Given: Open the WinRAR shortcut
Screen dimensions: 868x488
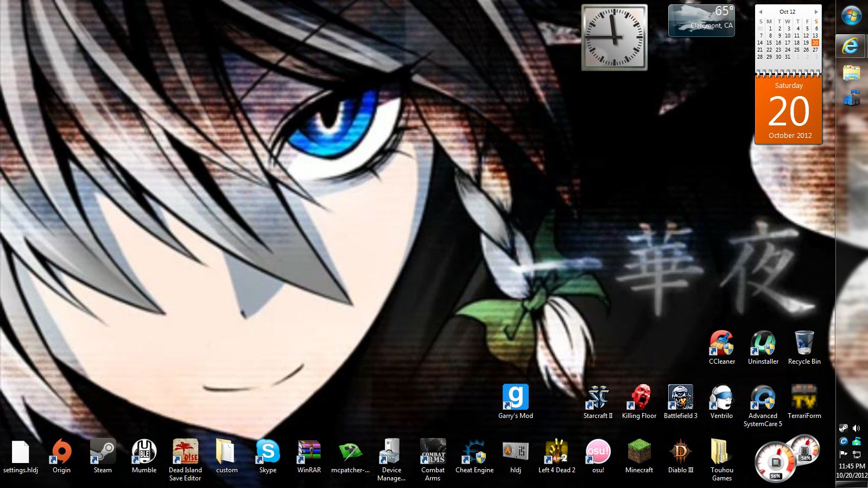Looking at the screenshot, I should (x=309, y=457).
